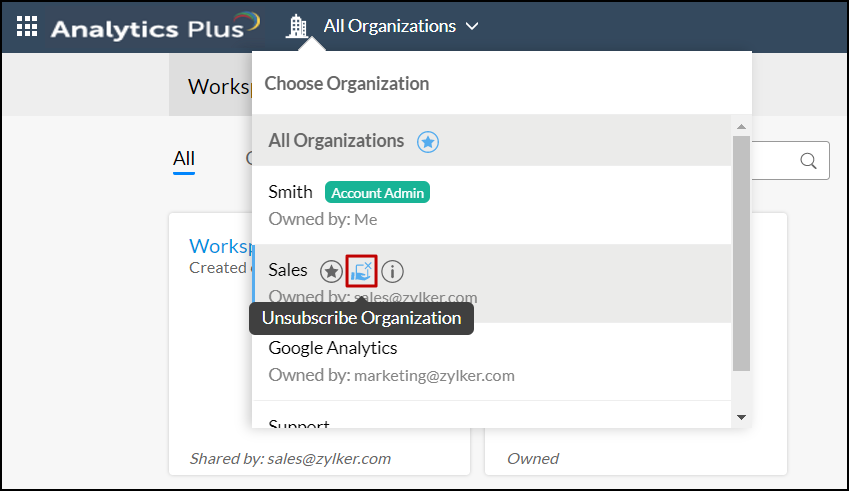Select the Sales organization
This screenshot has height=491, width=849.
pyautogui.click(x=492, y=283)
